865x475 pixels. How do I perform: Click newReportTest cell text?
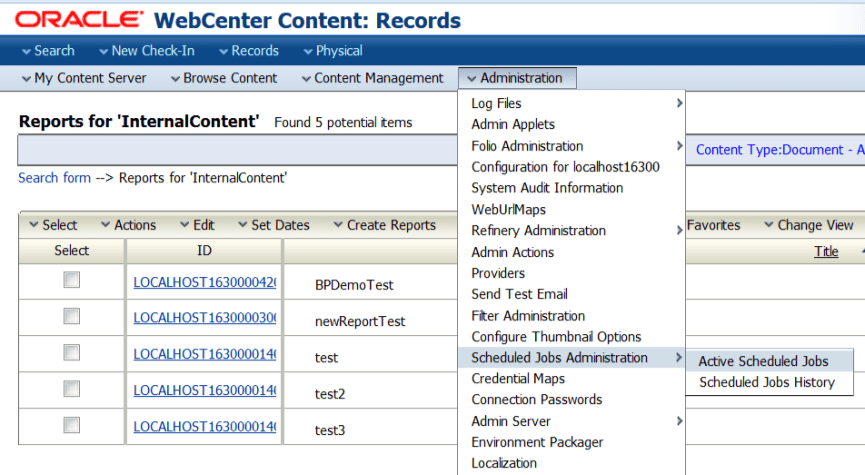(x=360, y=322)
